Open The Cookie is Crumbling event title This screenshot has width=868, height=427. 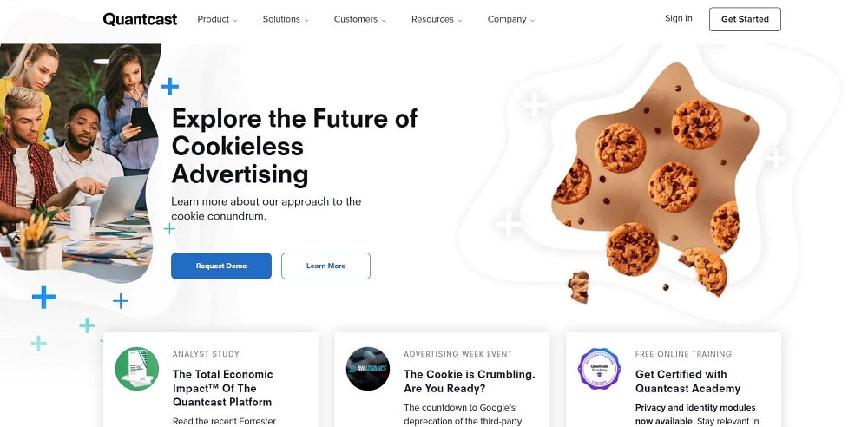(470, 381)
